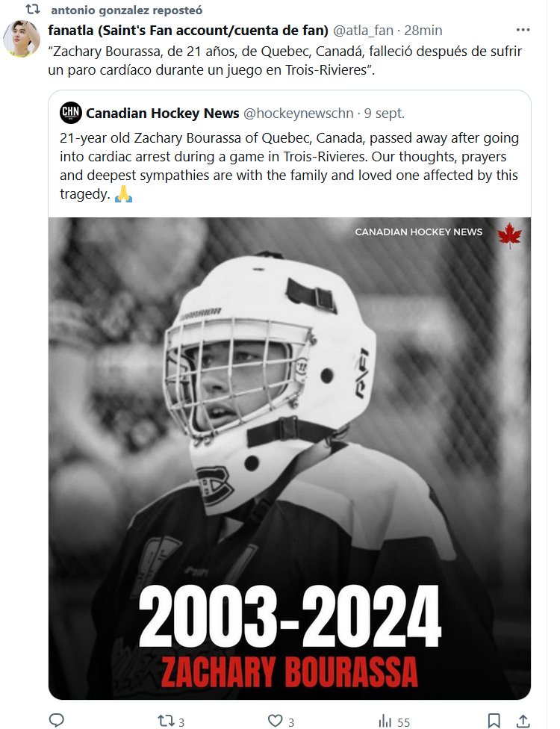This screenshot has height=729, width=560.
Task: Open the quoted tweet's English text
Action: point(290,167)
